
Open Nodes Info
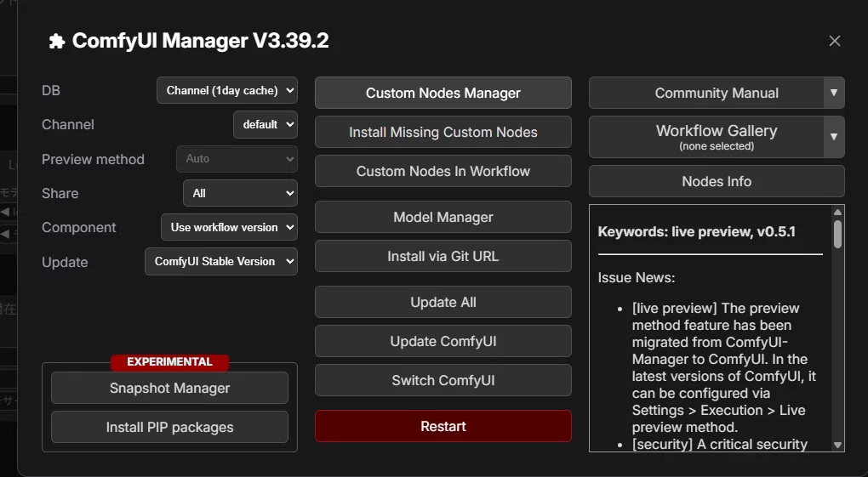coord(717,181)
